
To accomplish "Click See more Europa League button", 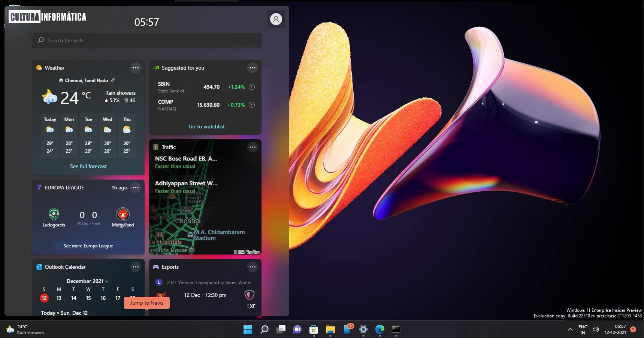I will coord(88,246).
